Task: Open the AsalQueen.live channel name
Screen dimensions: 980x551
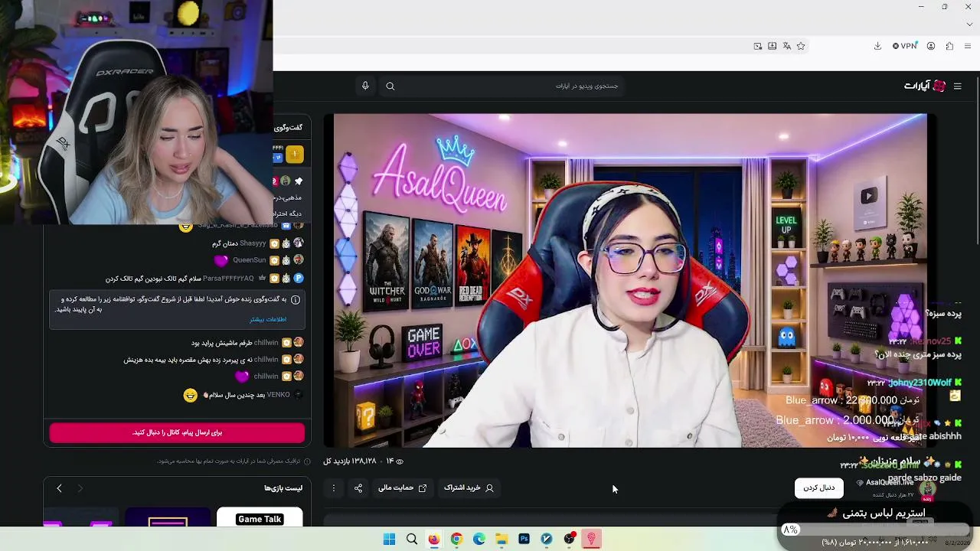Action: click(890, 483)
